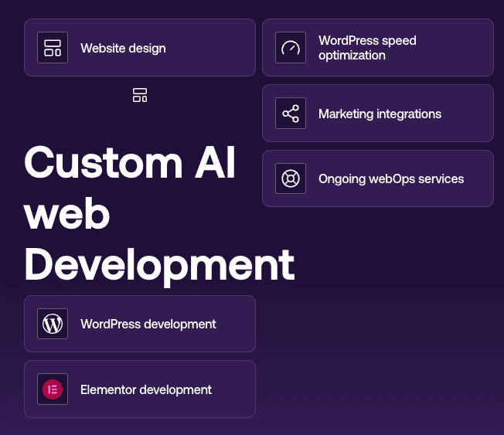Viewport: 504px width, 435px height.
Task: Click the layout icon in Website design card
Action: tap(53, 48)
